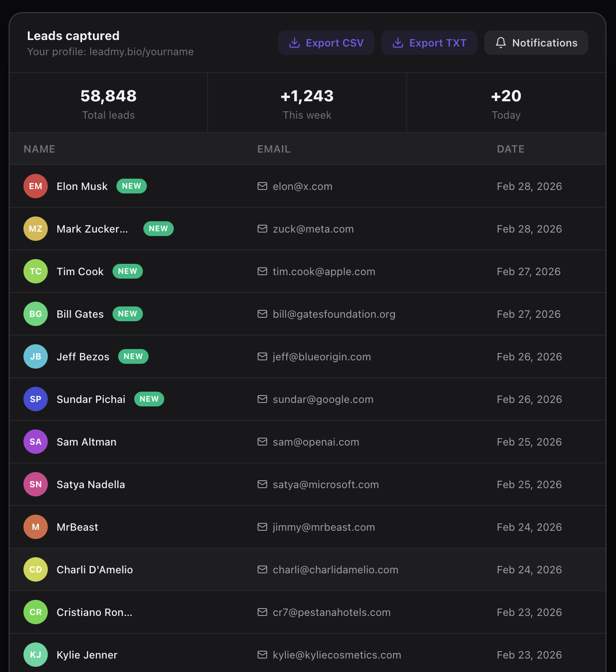This screenshot has width=616, height=672.
Task: Click the 58,848 Total leads stat
Action: click(x=109, y=103)
